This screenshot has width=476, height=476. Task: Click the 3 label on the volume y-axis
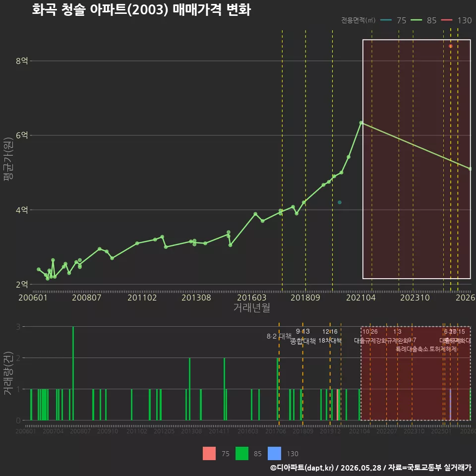pos(18,327)
